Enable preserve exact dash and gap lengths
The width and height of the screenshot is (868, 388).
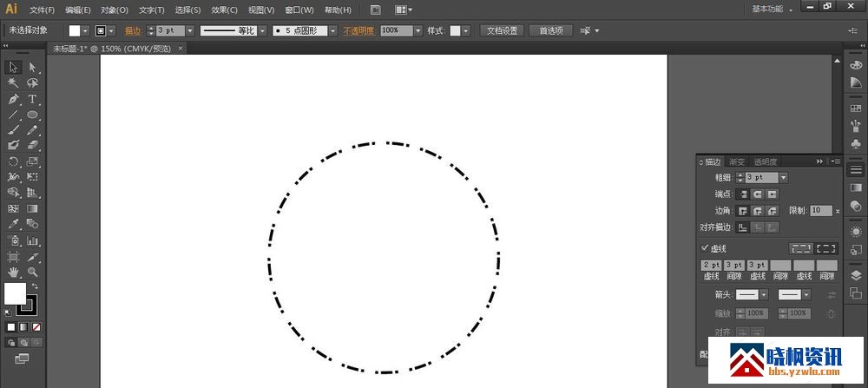pyautogui.click(x=801, y=248)
